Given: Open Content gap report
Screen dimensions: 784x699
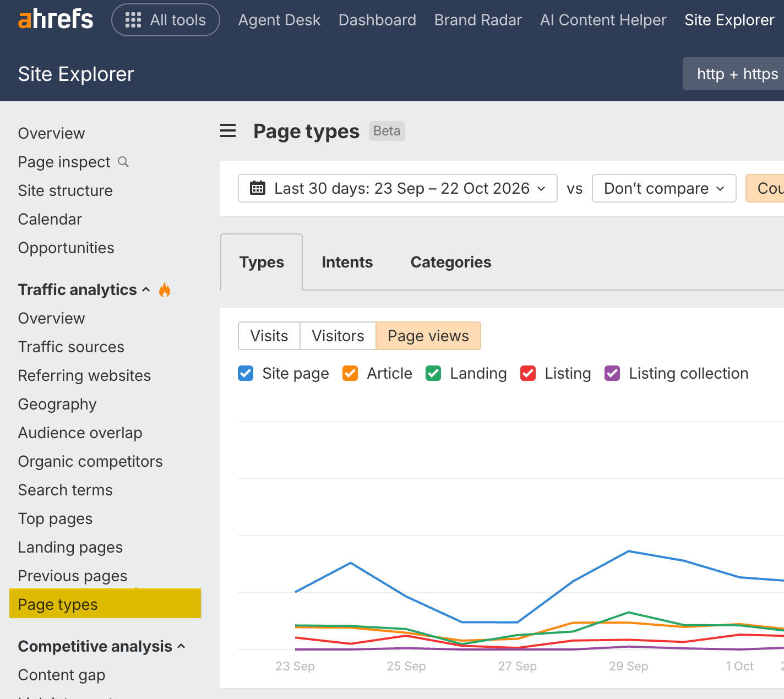Looking at the screenshot, I should tap(62, 675).
